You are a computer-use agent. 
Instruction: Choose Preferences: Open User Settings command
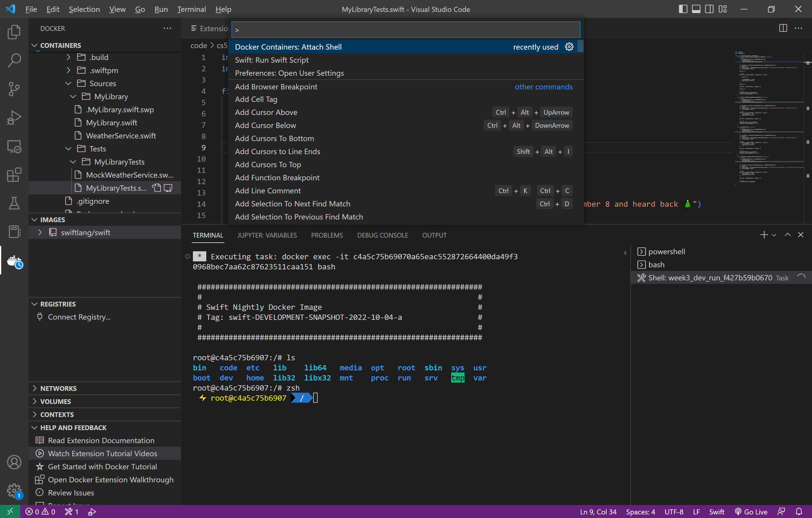click(x=406, y=73)
